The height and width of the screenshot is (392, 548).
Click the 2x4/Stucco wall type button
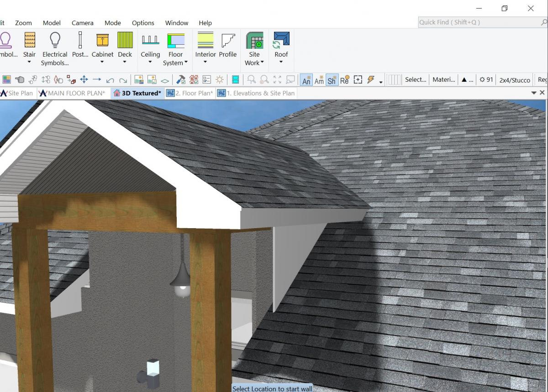pos(514,80)
